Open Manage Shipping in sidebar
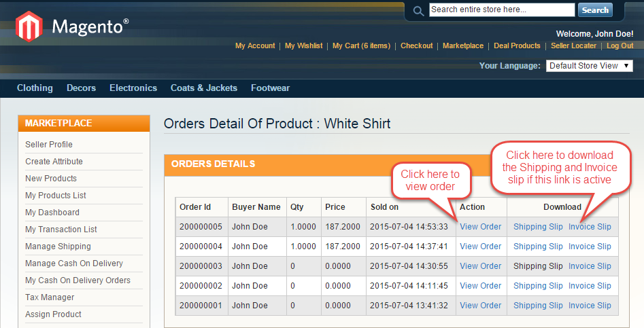Screen dimensions: 644x328 point(58,247)
